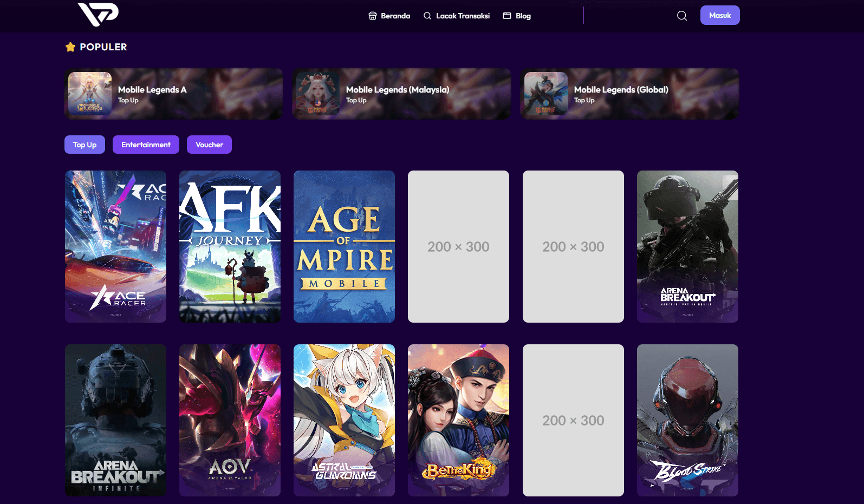Open the Mobile Legends (Global) popular card
864x504 pixels.
tap(629, 94)
